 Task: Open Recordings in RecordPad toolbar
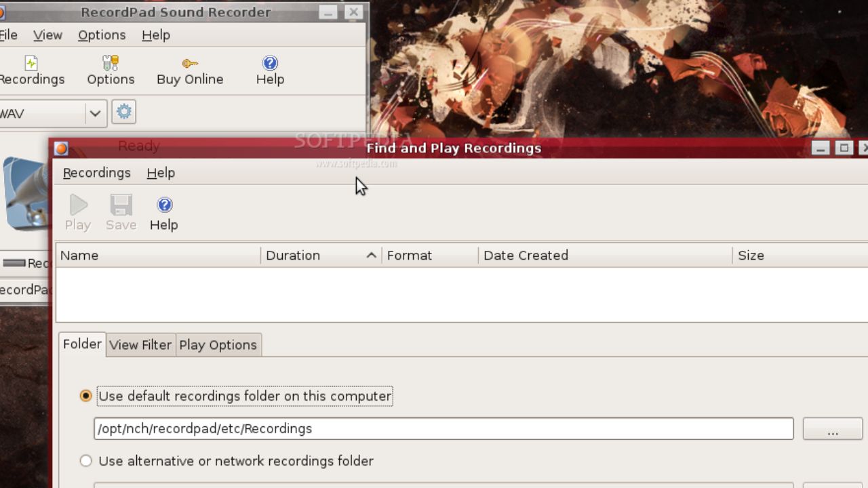tap(31, 70)
